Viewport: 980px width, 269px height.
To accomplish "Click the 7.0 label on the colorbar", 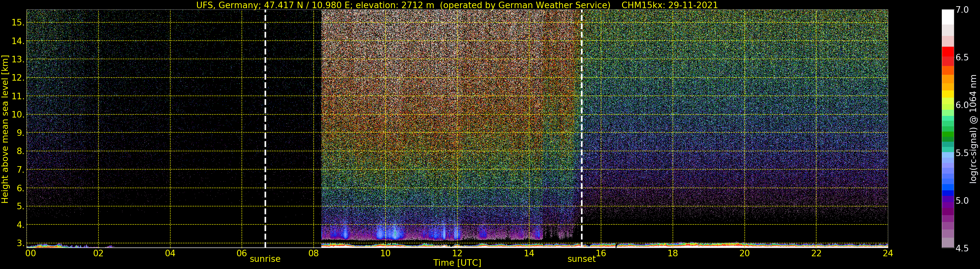I will (x=963, y=10).
